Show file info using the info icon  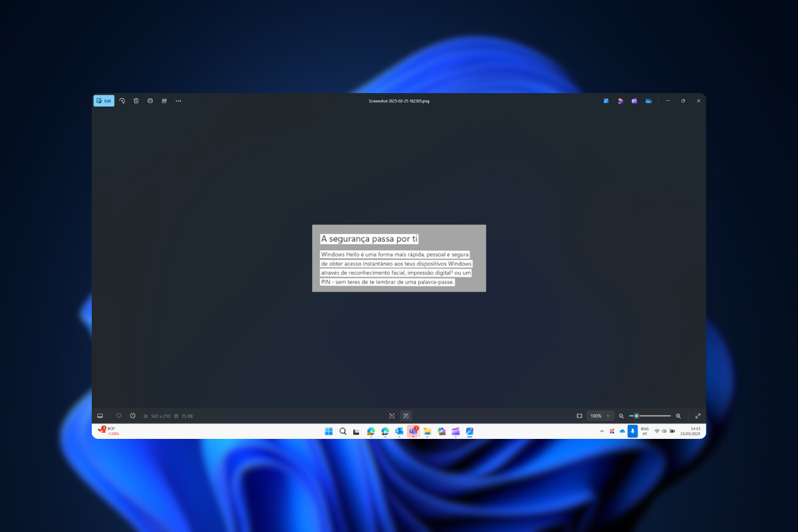pyautogui.click(x=133, y=416)
